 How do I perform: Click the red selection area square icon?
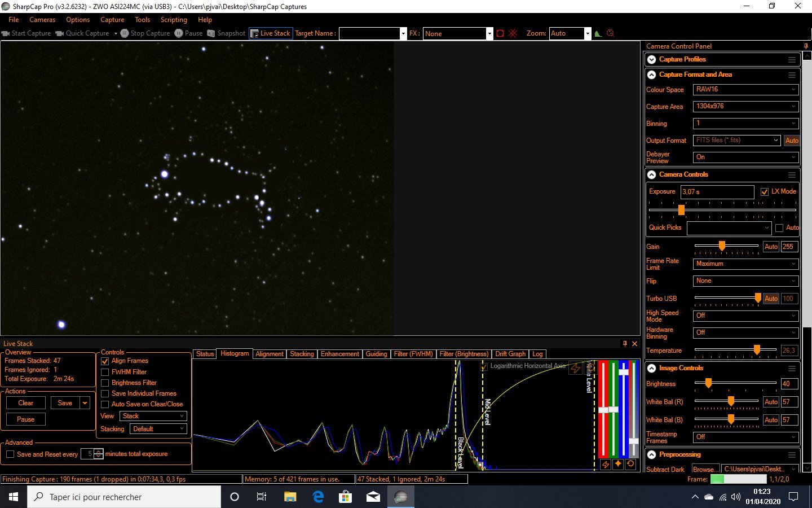click(x=500, y=33)
